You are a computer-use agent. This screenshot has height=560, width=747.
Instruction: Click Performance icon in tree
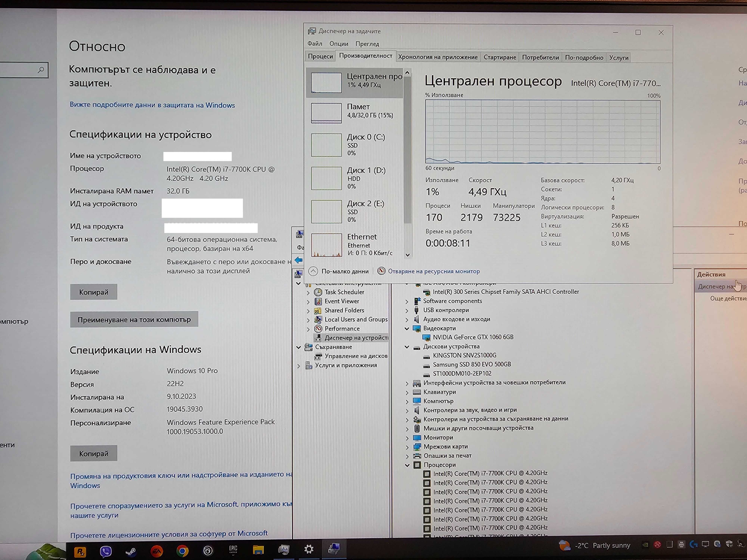tap(318, 328)
